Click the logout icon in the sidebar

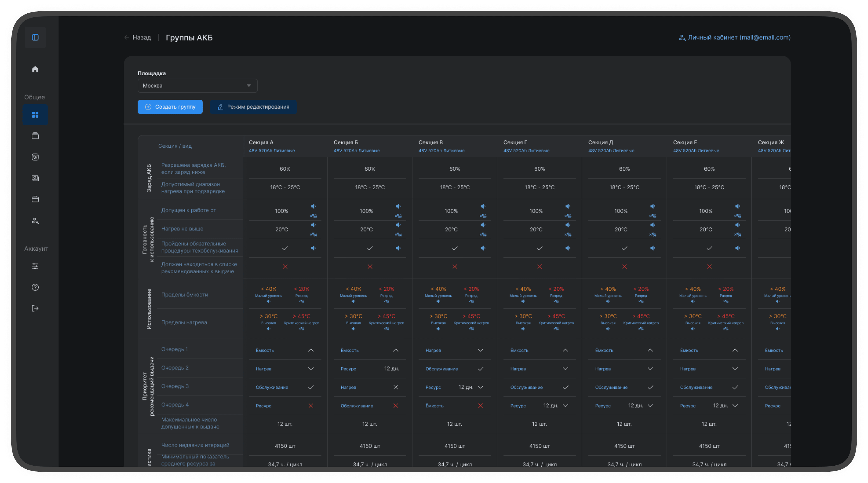(x=35, y=308)
